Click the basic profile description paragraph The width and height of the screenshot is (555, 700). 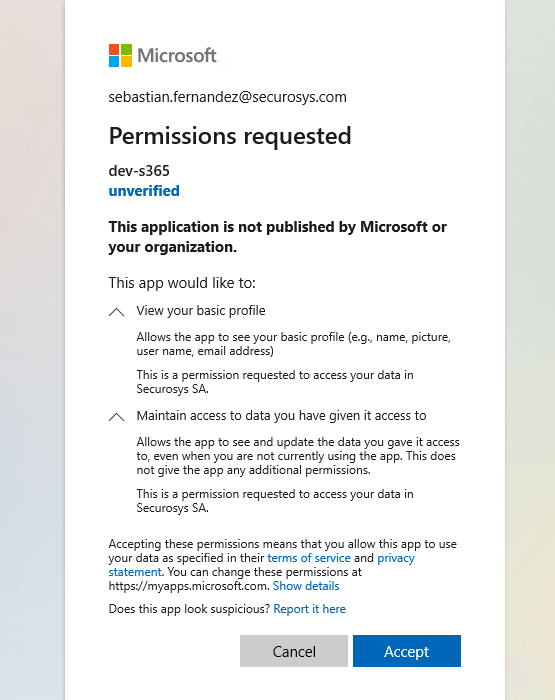pyautogui.click(x=293, y=344)
